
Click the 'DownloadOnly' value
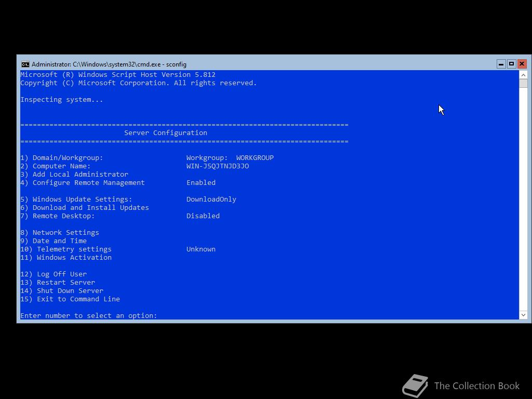(211, 199)
